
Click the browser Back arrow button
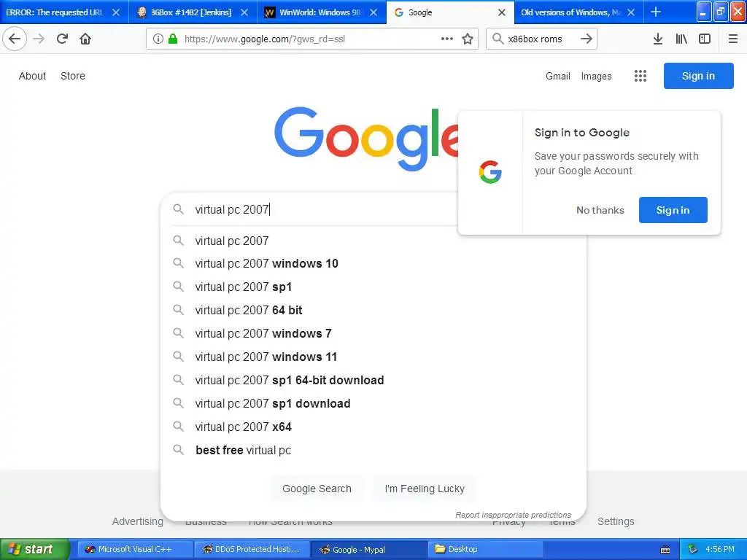coord(15,39)
